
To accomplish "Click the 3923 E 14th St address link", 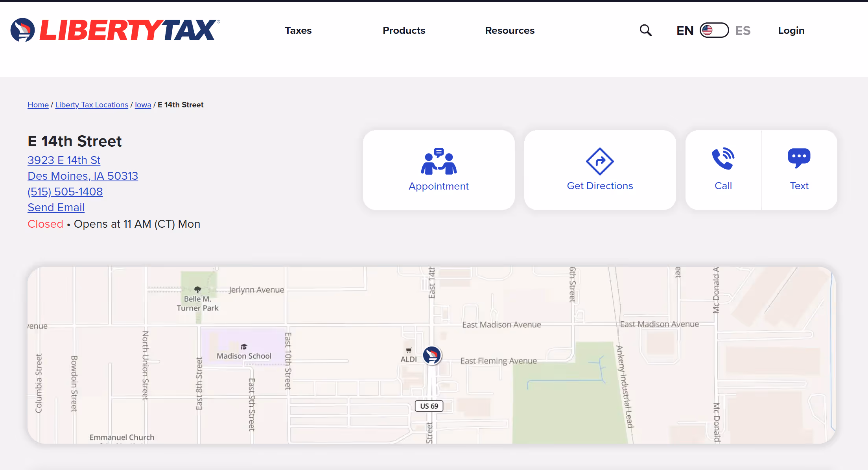I will pos(64,160).
